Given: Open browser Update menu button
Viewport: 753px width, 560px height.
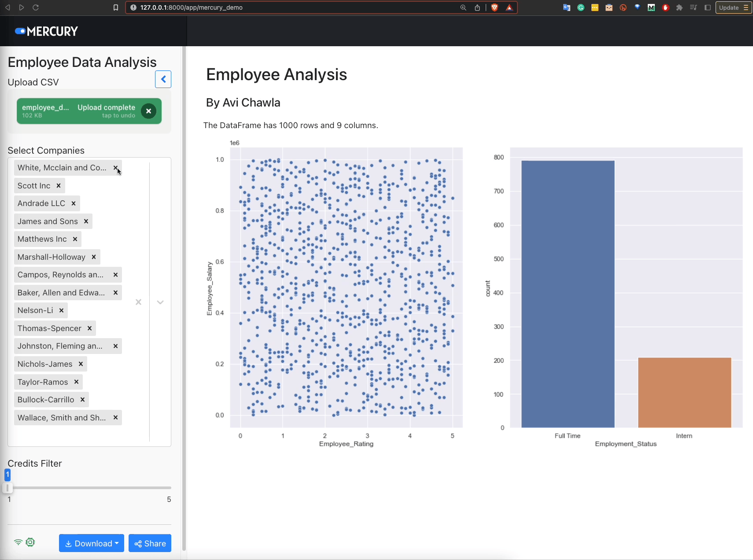Looking at the screenshot, I should point(733,7).
